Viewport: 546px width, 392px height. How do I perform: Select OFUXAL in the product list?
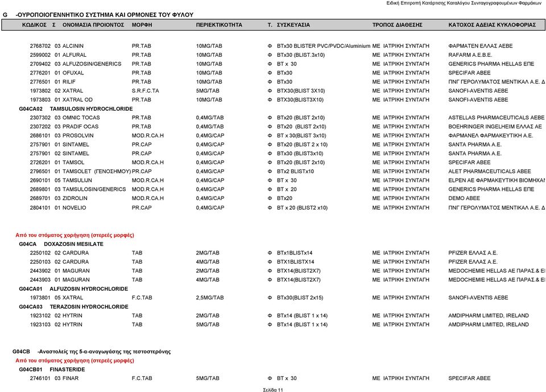[x=73, y=73]
